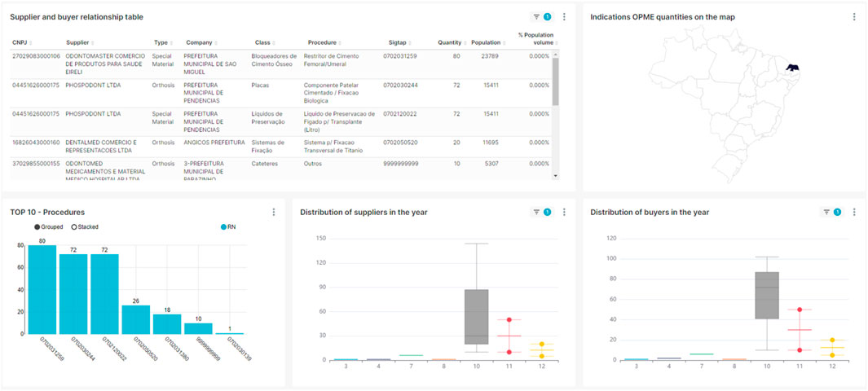Click the filter count badge on buyers chart

point(837,212)
